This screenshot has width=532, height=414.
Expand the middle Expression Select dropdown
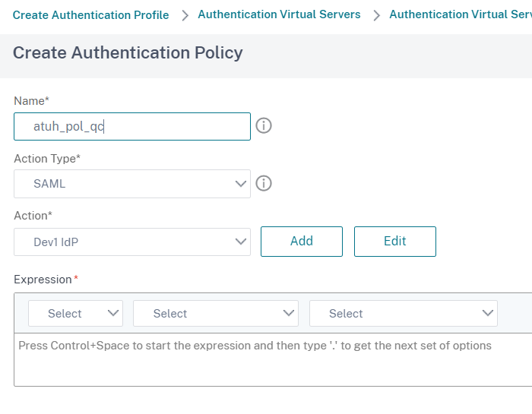pyautogui.click(x=215, y=313)
